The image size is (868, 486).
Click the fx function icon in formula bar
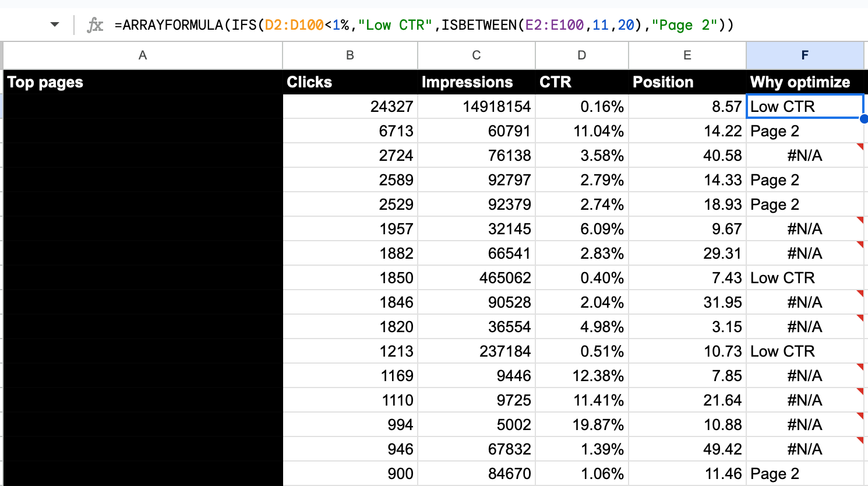point(94,25)
